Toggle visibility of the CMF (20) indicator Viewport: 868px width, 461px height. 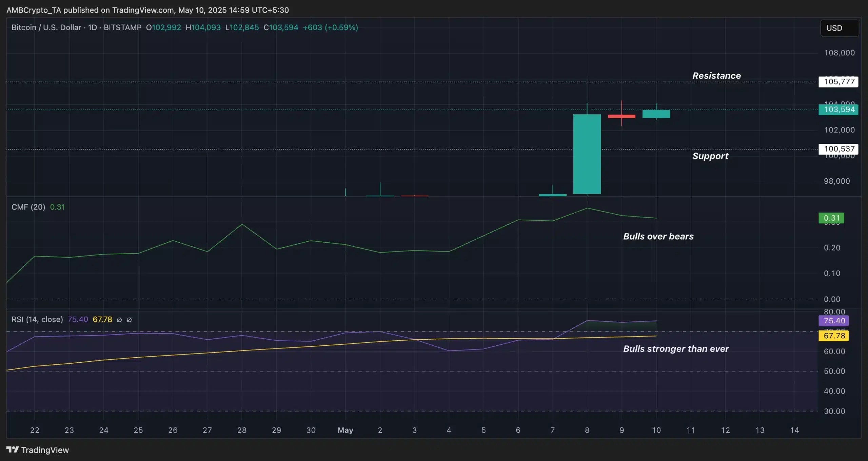[28, 207]
